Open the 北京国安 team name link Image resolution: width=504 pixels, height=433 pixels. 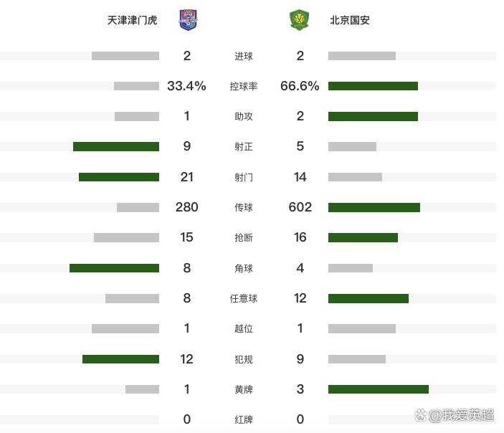click(350, 20)
